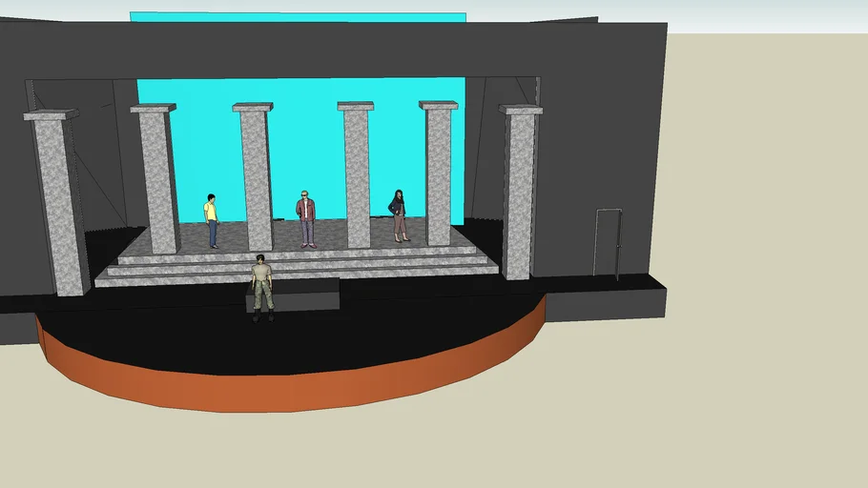Image resolution: width=868 pixels, height=488 pixels.
Task: Click the man in the yellow shirt
Action: pyautogui.click(x=212, y=219)
